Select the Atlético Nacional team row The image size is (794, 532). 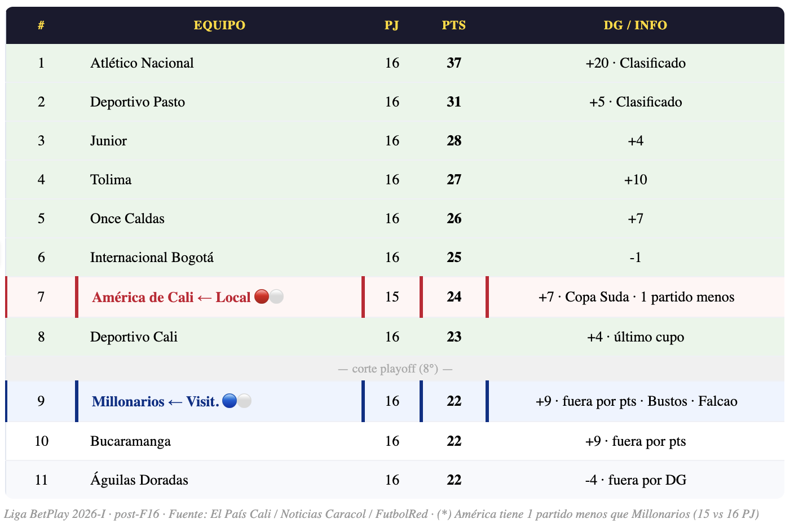click(x=395, y=63)
